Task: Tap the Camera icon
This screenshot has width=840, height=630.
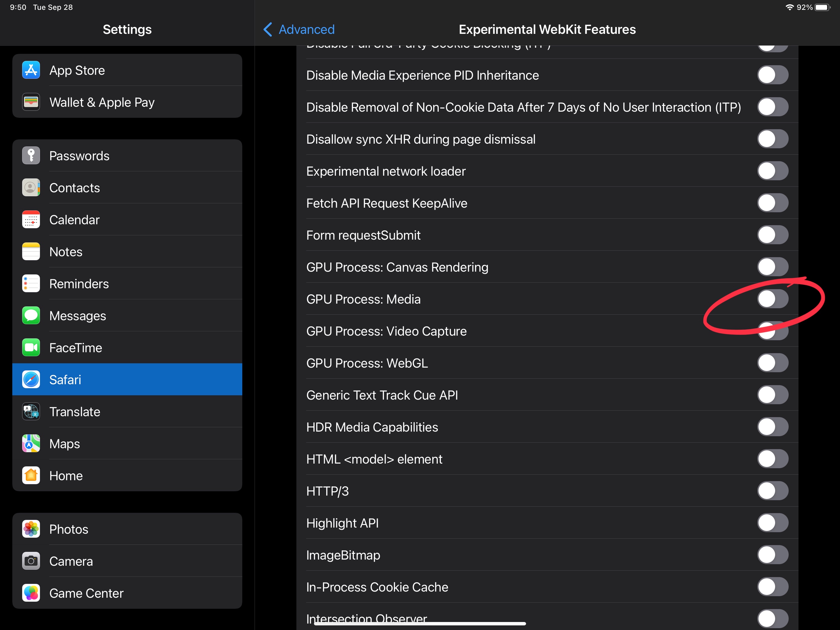Action: [31, 561]
